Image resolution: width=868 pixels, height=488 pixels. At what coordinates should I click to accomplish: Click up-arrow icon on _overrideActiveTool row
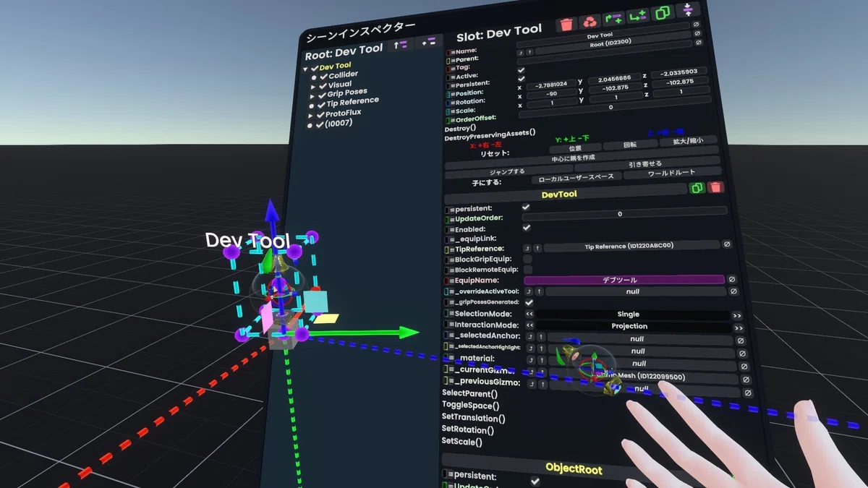(x=539, y=291)
